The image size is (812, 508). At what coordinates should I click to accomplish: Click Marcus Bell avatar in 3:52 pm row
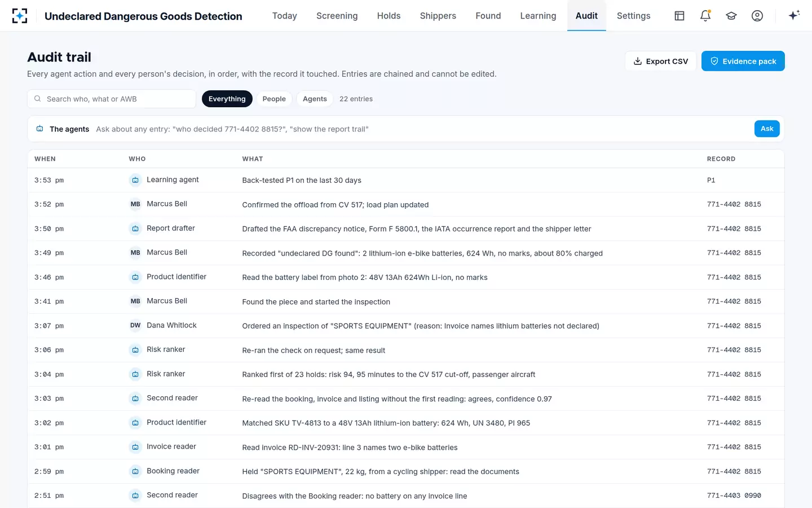[135, 204]
